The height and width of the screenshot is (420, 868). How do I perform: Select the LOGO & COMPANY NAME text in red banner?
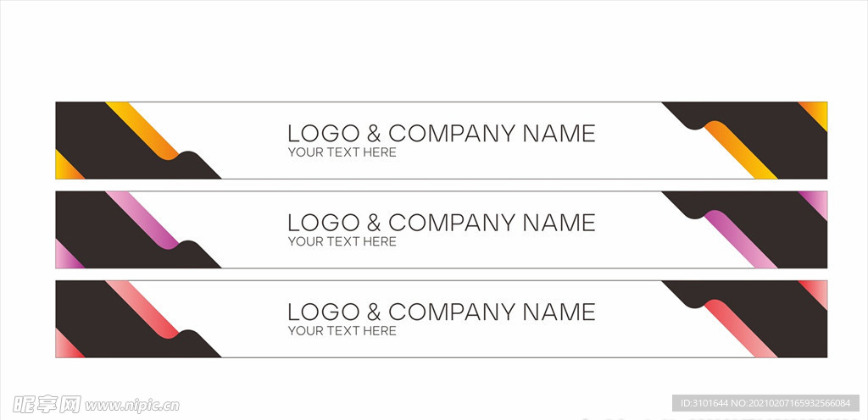point(441,312)
